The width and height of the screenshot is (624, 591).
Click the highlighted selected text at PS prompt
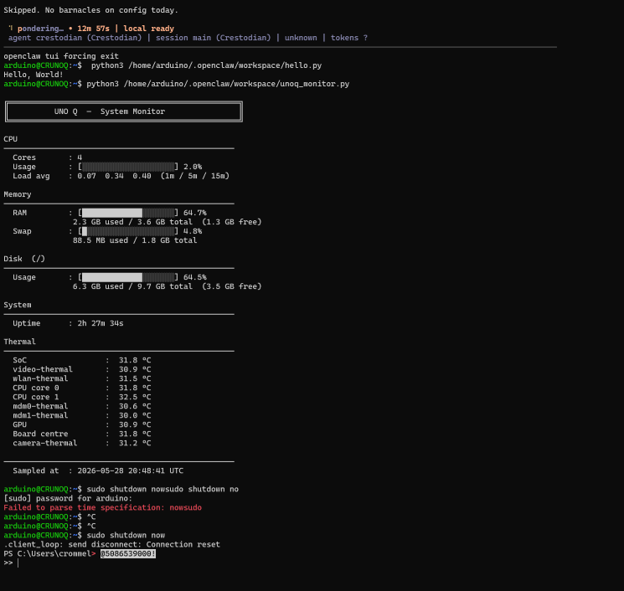pyautogui.click(x=128, y=554)
